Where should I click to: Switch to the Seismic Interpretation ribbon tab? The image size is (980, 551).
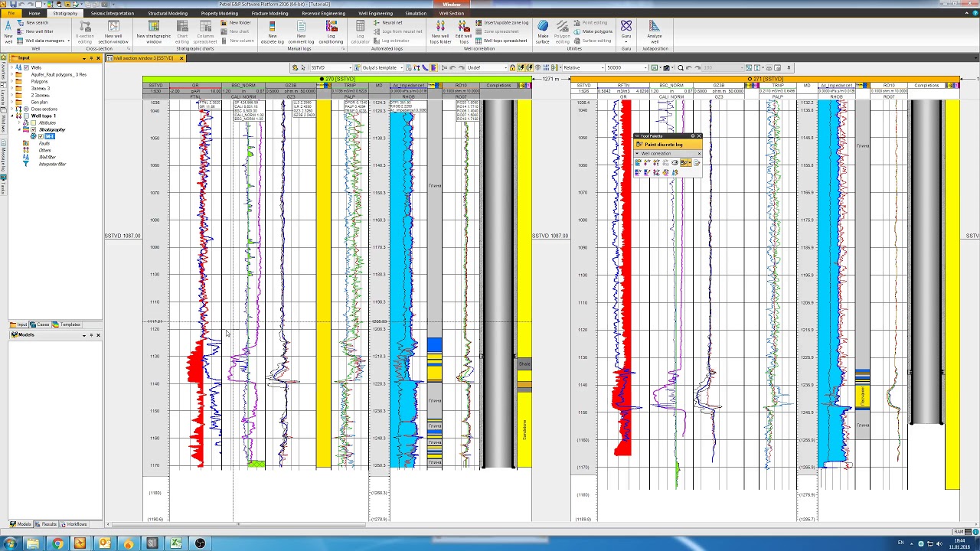pos(112,13)
